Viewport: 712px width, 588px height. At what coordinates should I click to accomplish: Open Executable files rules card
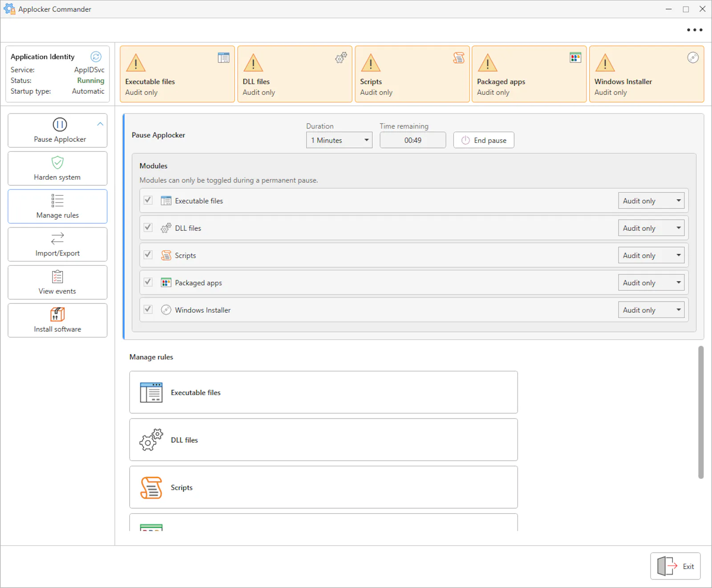click(324, 392)
